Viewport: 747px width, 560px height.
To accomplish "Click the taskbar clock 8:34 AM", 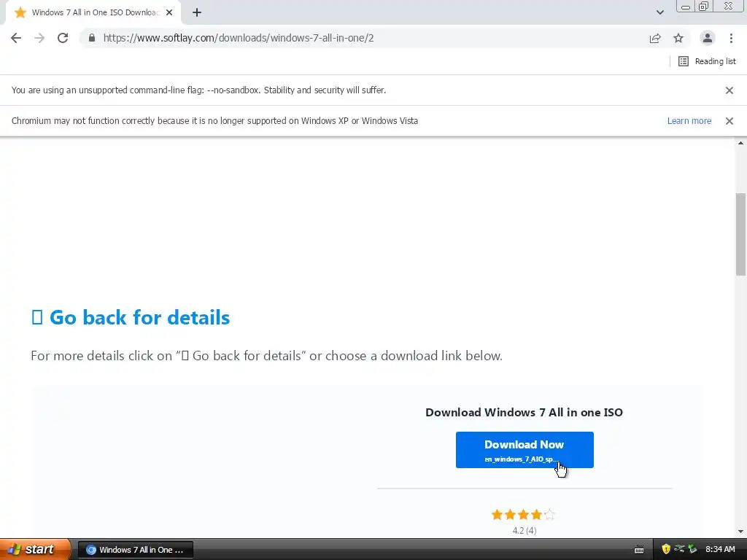I will pos(720,550).
